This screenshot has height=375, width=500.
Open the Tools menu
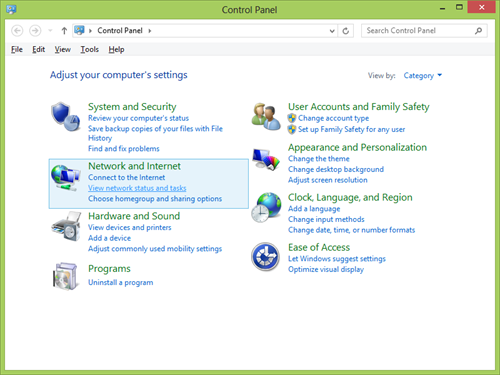90,50
